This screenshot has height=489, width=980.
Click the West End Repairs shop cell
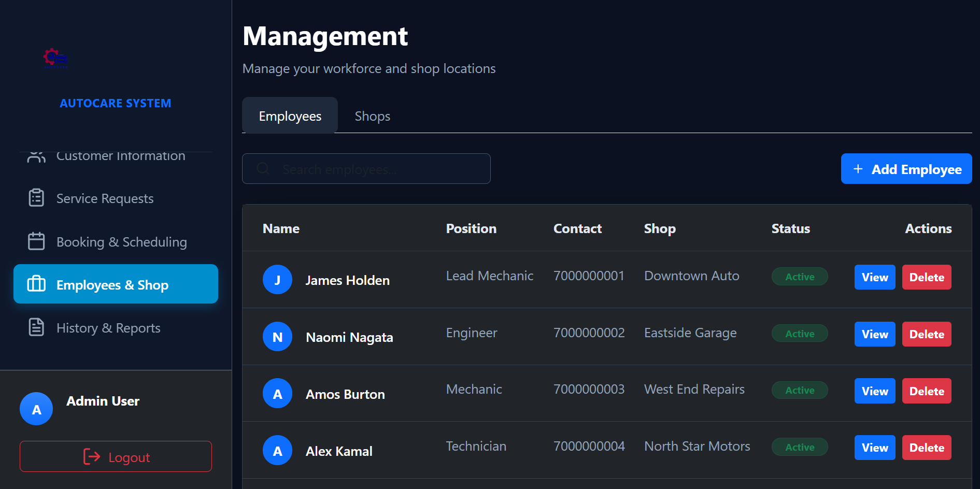694,389
